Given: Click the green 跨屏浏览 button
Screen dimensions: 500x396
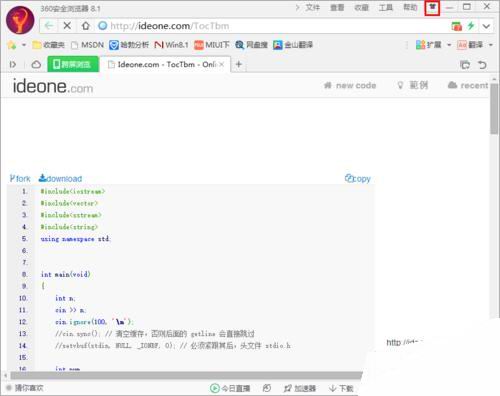Looking at the screenshot, I should coord(73,64).
